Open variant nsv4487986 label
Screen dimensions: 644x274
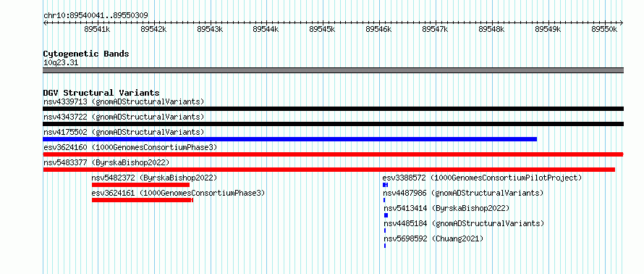point(463,193)
